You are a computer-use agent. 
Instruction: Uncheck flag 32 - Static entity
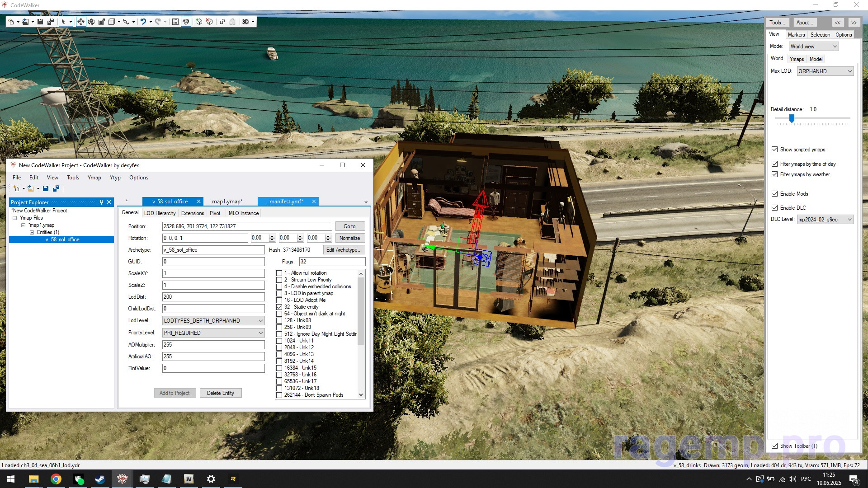(x=279, y=307)
